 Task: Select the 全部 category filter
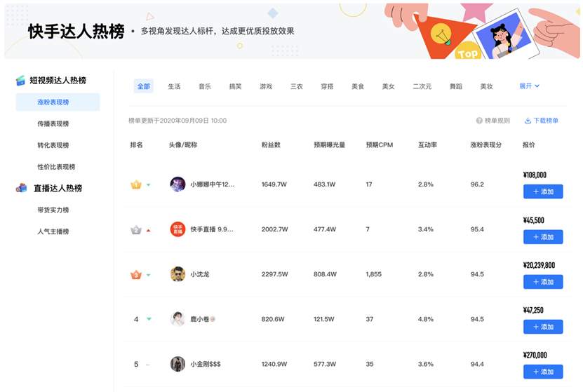click(x=143, y=86)
